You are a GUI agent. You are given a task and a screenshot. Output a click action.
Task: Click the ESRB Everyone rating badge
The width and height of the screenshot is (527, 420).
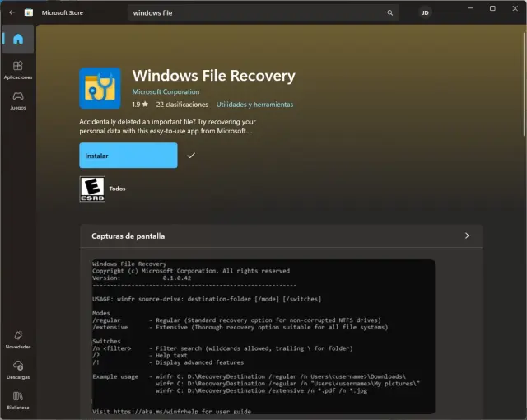(x=92, y=189)
